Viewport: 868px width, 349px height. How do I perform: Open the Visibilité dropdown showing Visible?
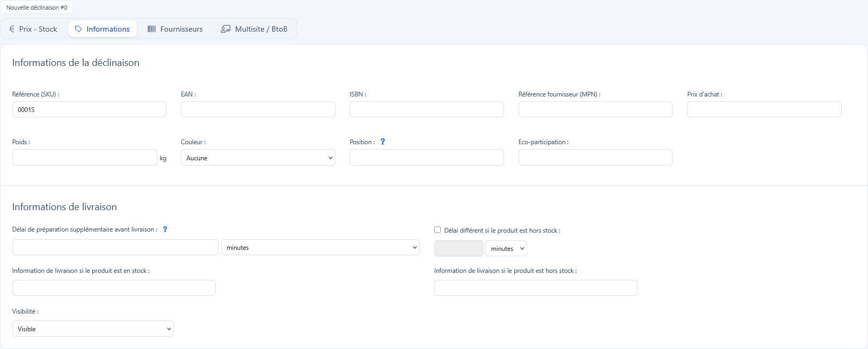point(93,329)
